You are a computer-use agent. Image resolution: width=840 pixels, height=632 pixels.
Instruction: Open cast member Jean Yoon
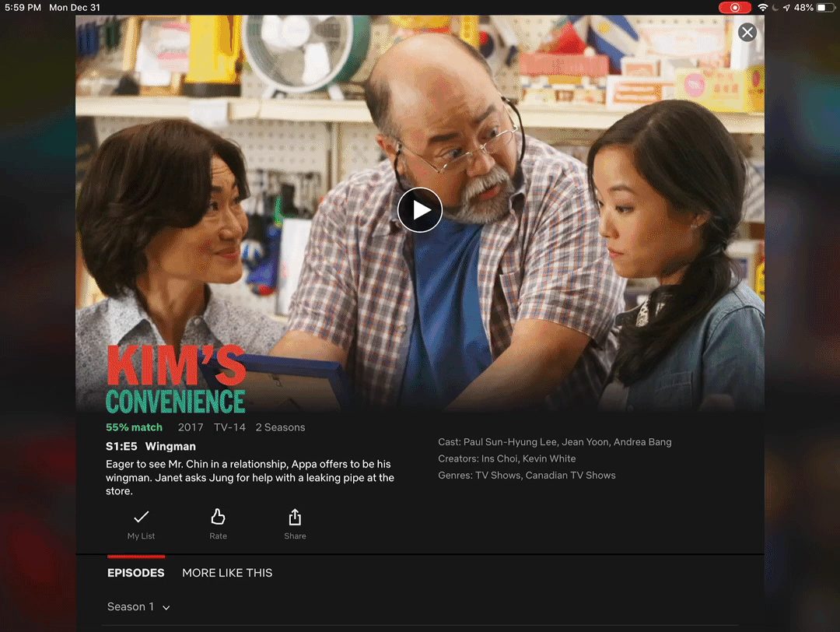[x=585, y=442]
